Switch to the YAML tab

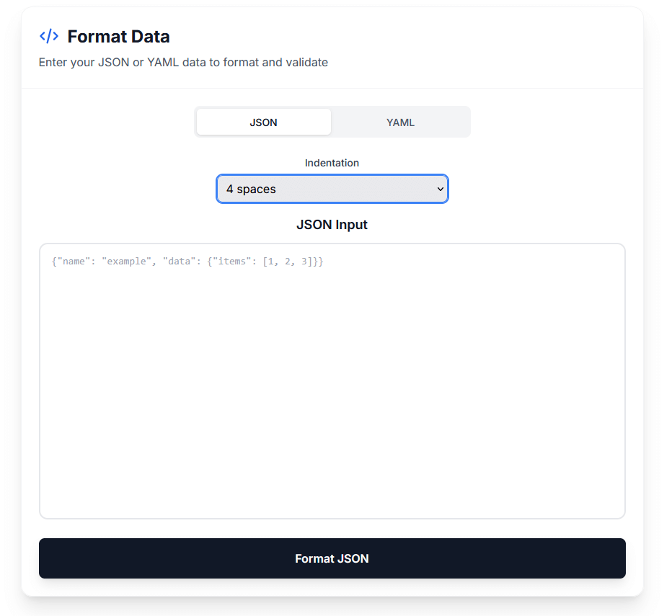pyautogui.click(x=400, y=122)
